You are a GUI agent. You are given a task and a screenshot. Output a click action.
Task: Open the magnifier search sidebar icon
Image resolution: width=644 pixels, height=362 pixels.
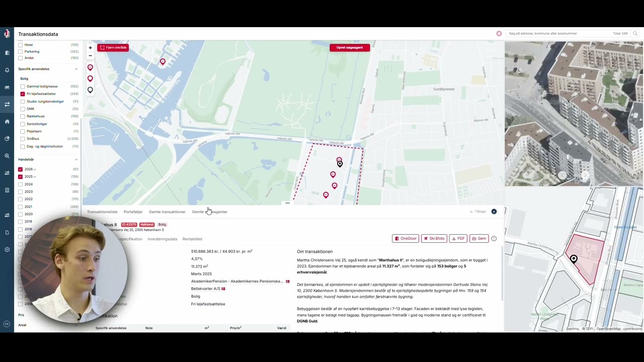pyautogui.click(x=7, y=156)
